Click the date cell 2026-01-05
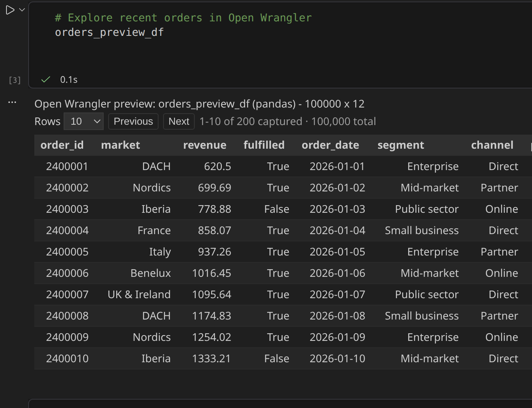Image resolution: width=532 pixels, height=408 pixels. click(337, 252)
